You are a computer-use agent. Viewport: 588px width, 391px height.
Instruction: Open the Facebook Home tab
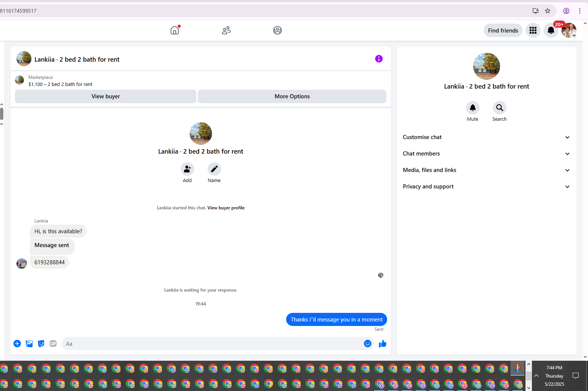(175, 30)
